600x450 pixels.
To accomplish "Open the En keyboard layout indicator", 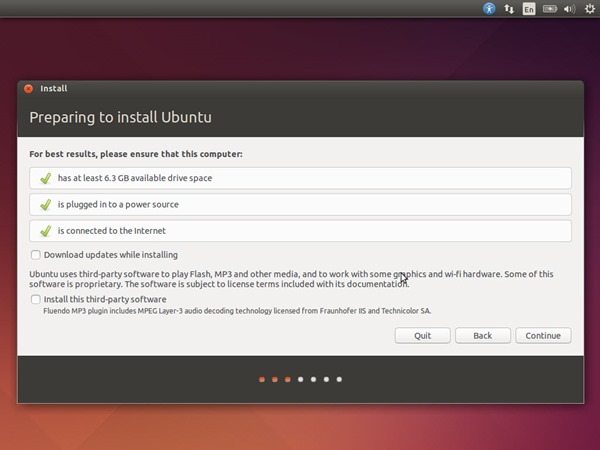I will (529, 9).
